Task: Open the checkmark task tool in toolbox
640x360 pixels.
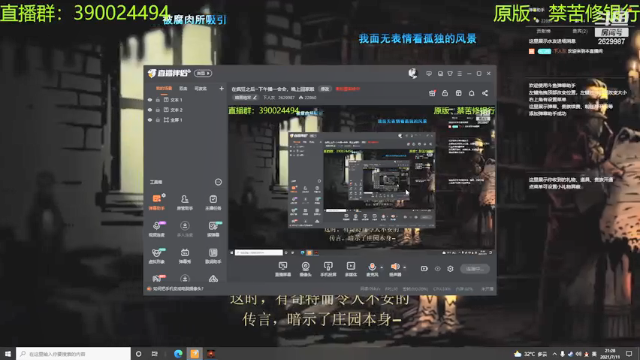Action: point(213,202)
